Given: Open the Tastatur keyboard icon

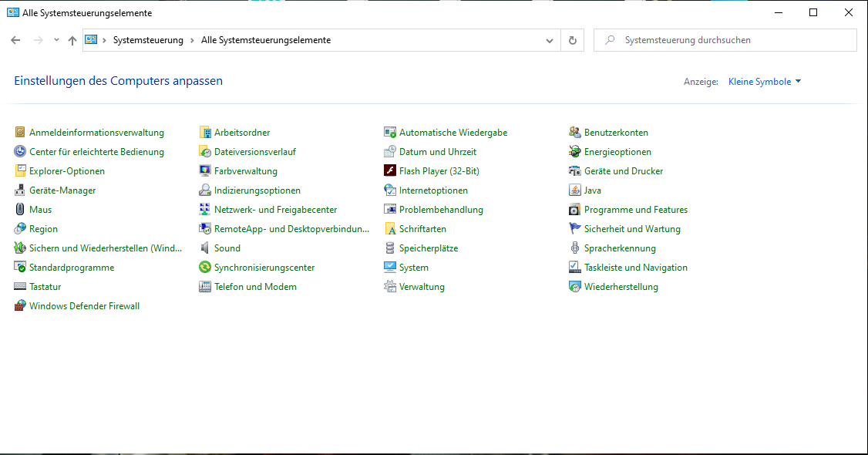Looking at the screenshot, I should point(20,287).
